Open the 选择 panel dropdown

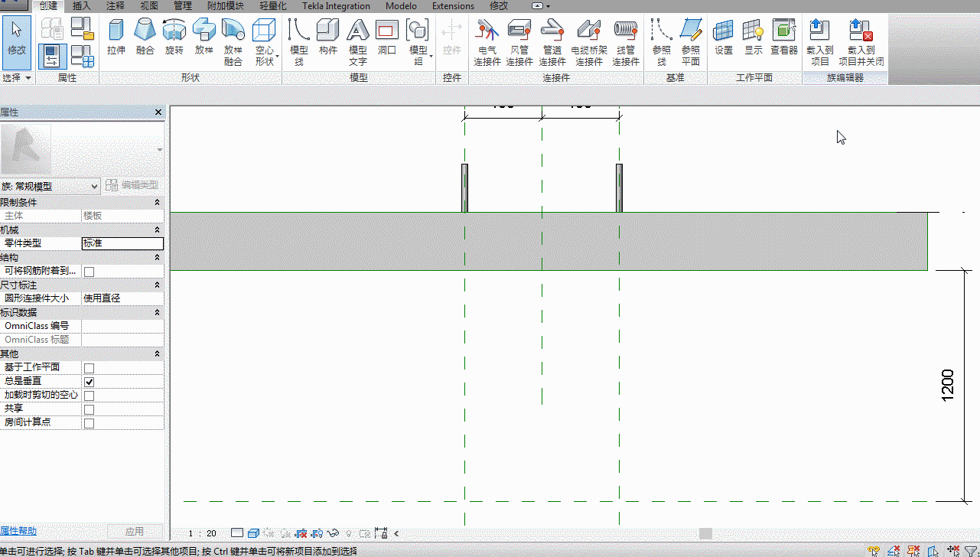pyautogui.click(x=17, y=78)
